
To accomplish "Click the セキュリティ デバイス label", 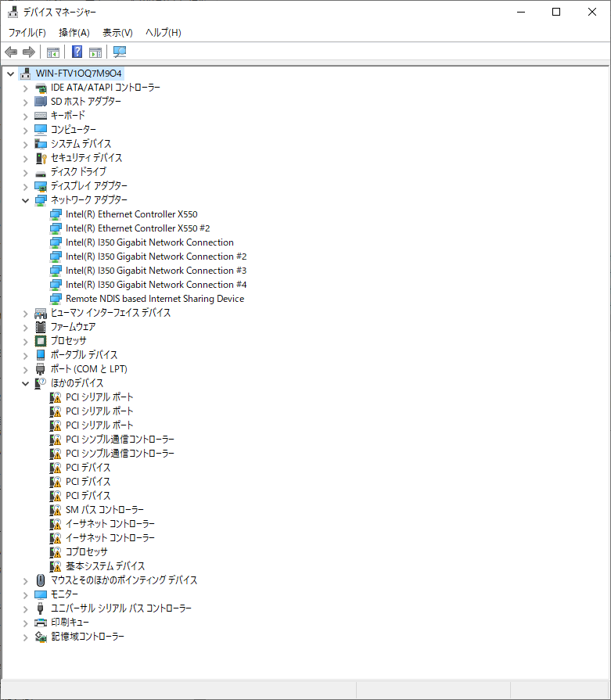I will pos(86,157).
